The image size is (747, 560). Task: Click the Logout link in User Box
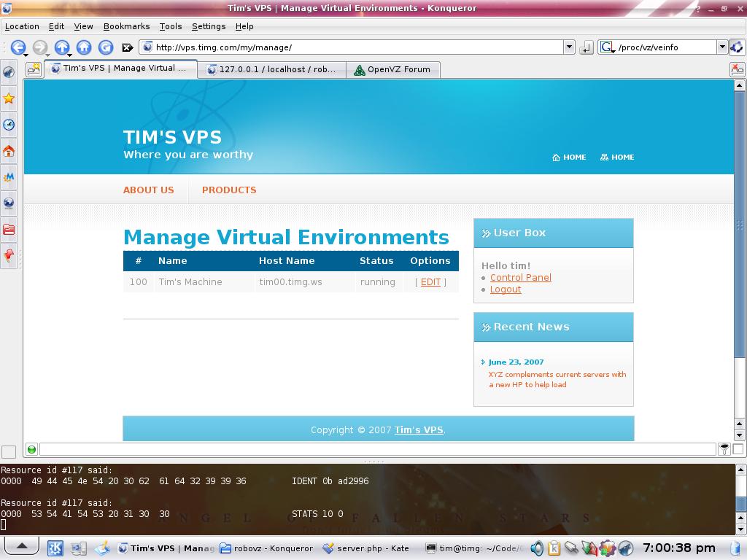tap(506, 289)
